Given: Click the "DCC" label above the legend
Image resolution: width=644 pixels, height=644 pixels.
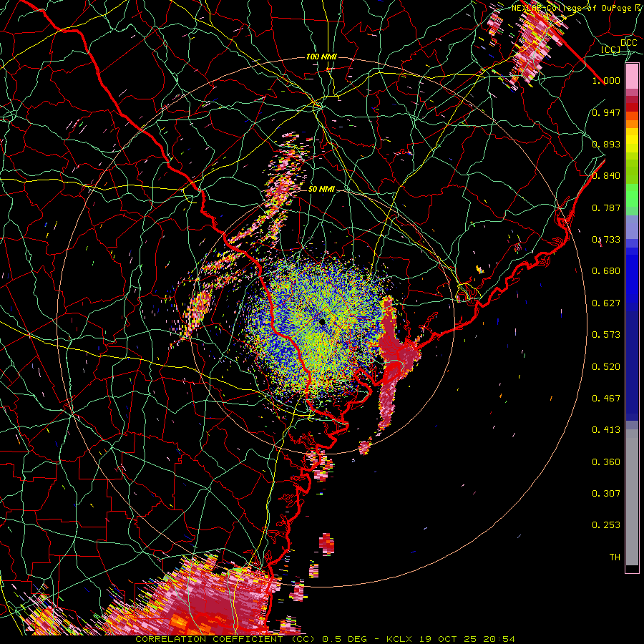Looking at the screenshot, I should (x=628, y=43).
